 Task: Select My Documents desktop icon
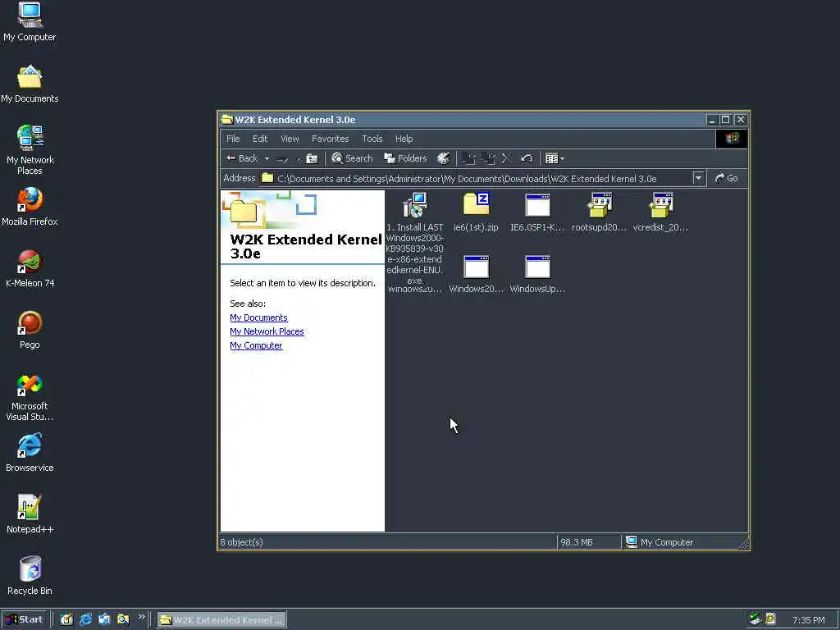click(30, 84)
